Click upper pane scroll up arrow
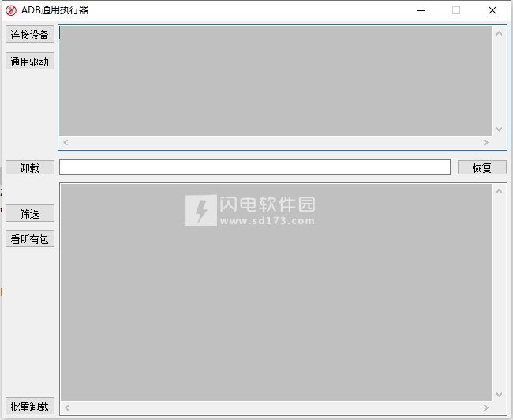This screenshot has width=513, height=420. (x=499, y=33)
